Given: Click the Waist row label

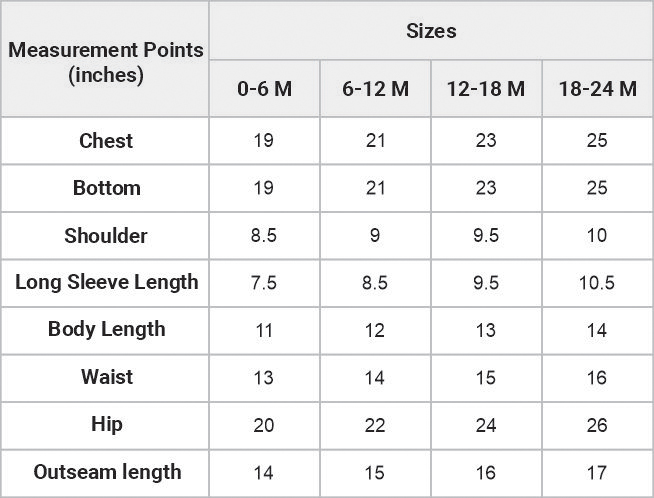Looking at the screenshot, I should [105, 378].
